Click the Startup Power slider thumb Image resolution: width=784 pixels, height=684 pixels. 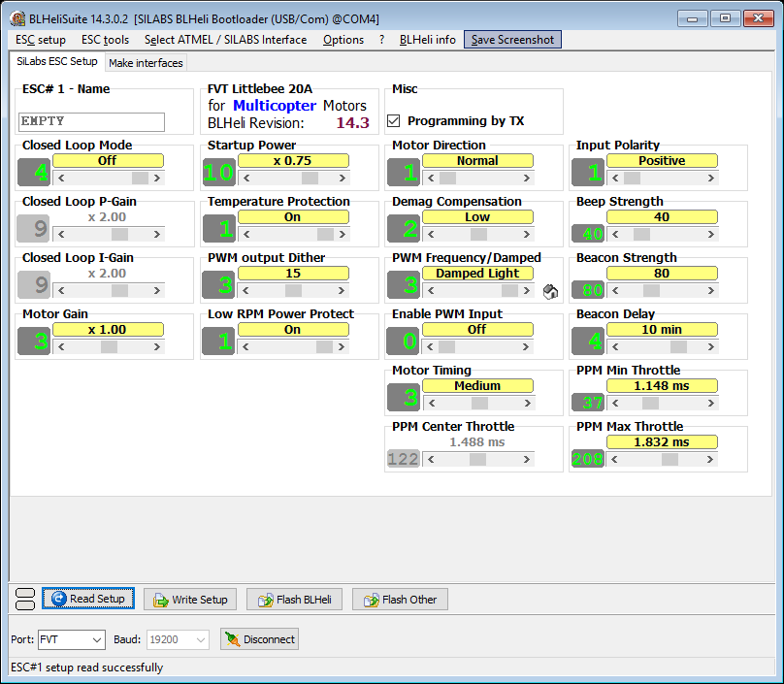(x=310, y=178)
